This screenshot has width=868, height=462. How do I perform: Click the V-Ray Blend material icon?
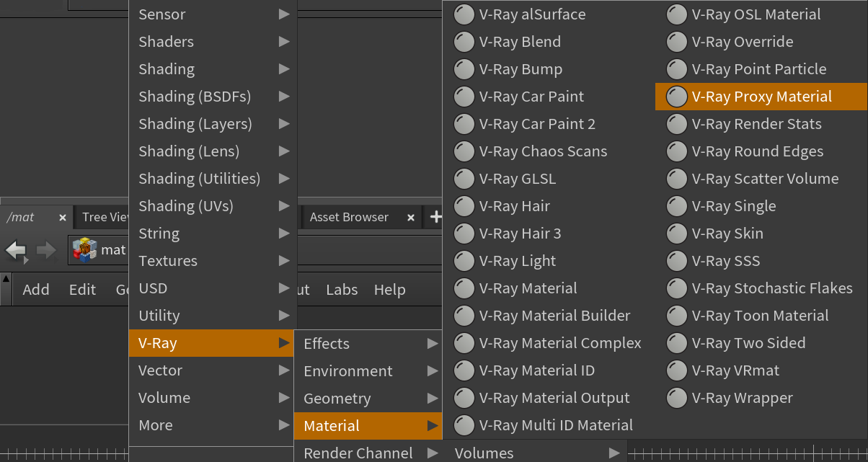464,42
